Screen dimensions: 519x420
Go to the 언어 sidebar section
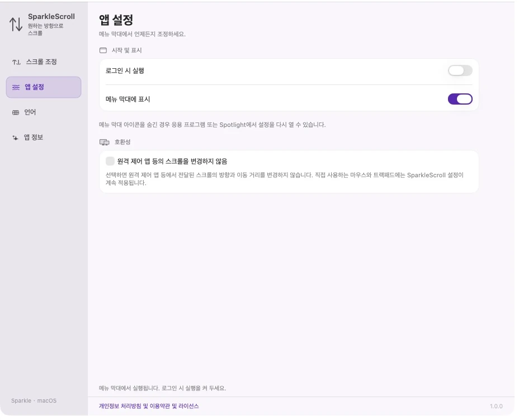(x=44, y=113)
